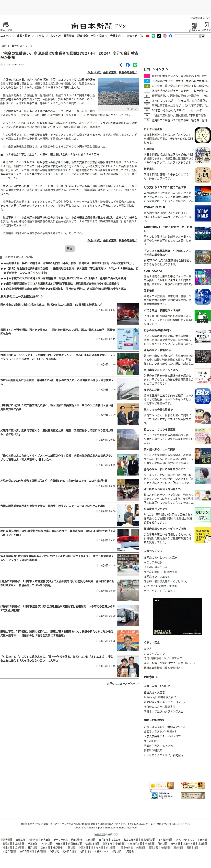
Task: Open the TODAY IN MLB icon
Action: (203, 214)
